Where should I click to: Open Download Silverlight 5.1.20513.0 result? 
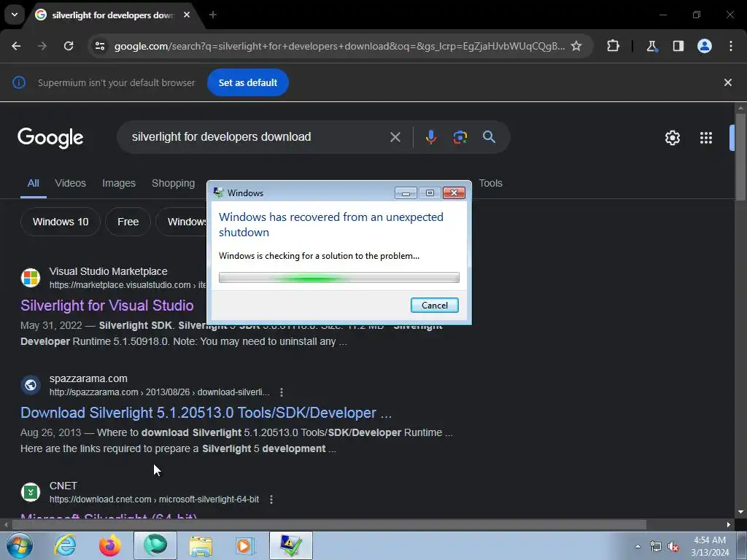click(x=206, y=413)
